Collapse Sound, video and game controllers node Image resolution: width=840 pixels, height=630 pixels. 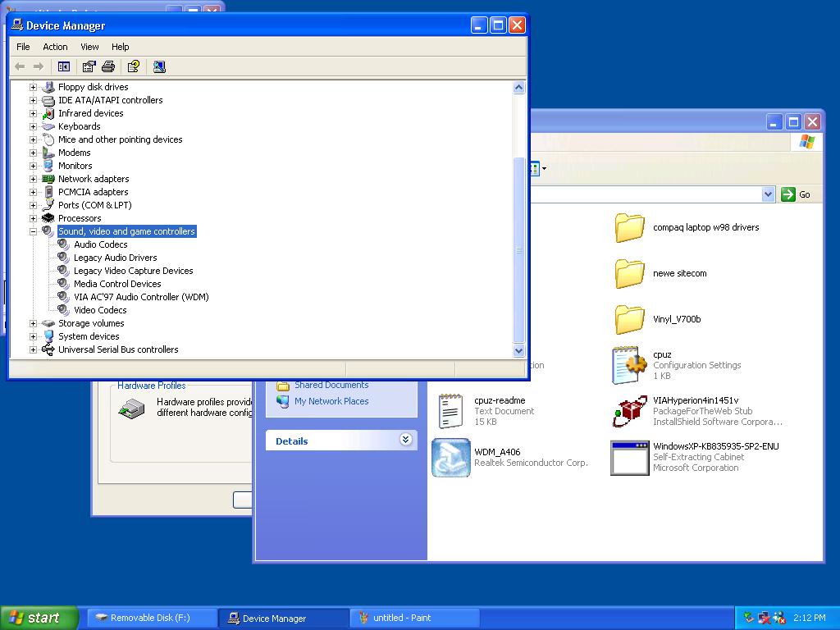33,231
